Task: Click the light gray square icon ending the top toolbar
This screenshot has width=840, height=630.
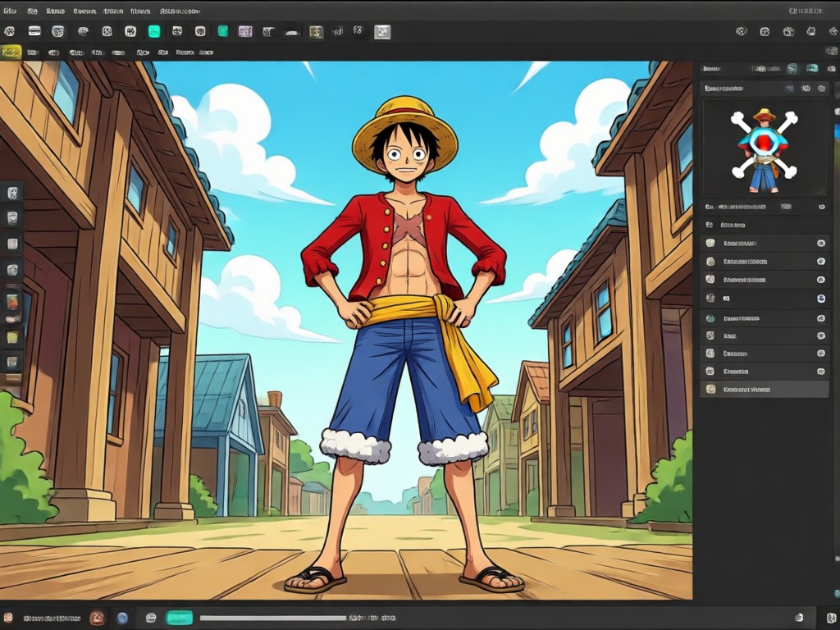Action: [382, 32]
